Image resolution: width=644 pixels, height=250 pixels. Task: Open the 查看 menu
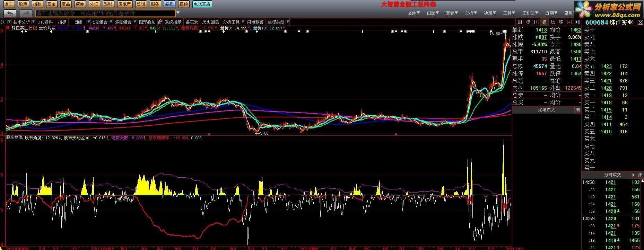(x=452, y=13)
